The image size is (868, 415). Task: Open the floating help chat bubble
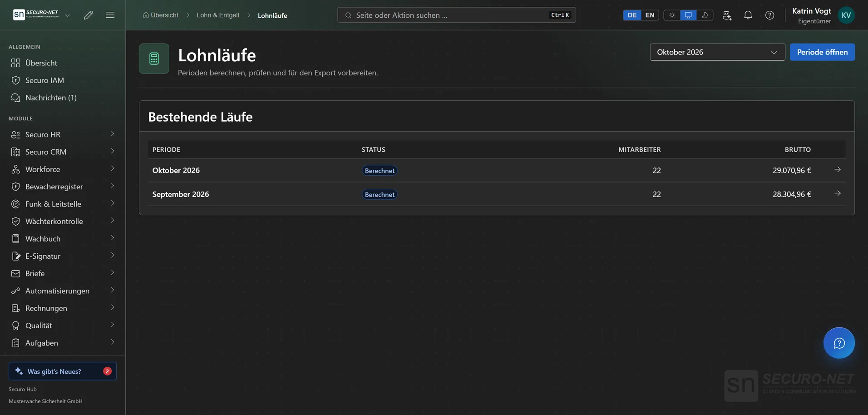[x=839, y=343]
